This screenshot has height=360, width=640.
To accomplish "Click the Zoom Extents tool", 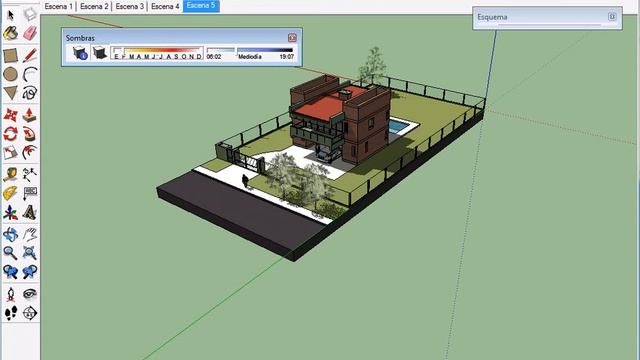I will point(30,253).
